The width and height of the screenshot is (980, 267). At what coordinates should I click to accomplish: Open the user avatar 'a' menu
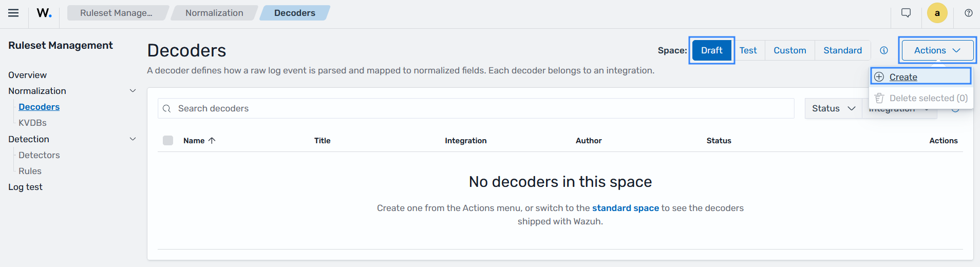[x=937, y=13]
